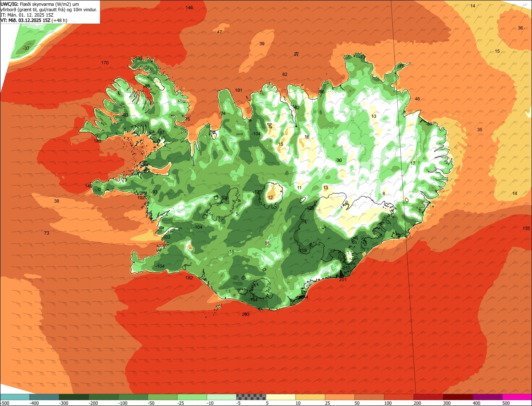532x406 pixels.
Task: Click the green -100 to -50 legend swatch
Action: pyautogui.click(x=133, y=397)
